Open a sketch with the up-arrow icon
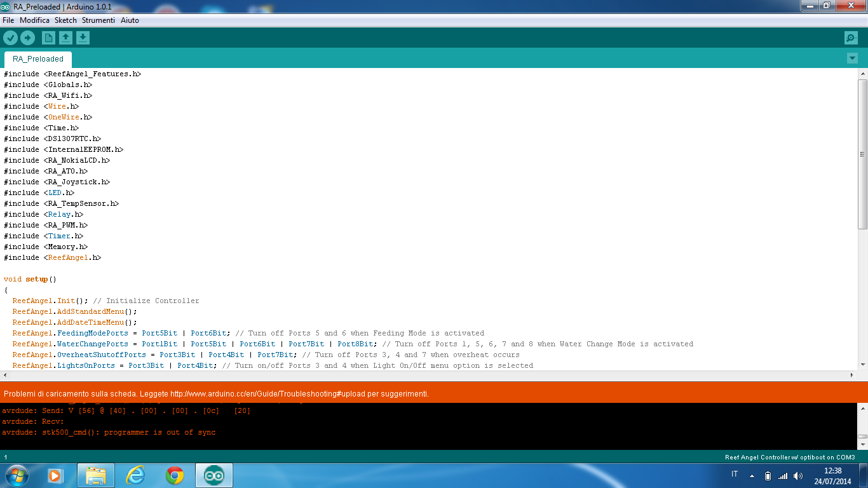This screenshot has width=868, height=488. (65, 38)
